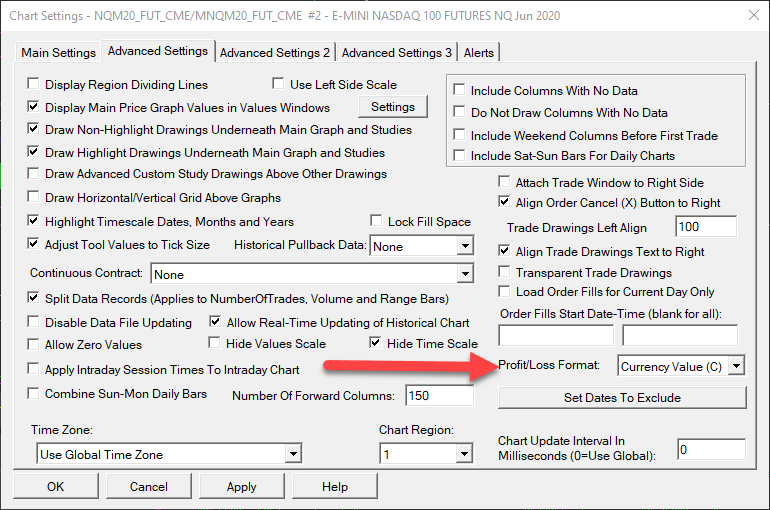The image size is (770, 510).
Task: Enable Display Region Dividing Lines checkbox
Action: [x=35, y=84]
